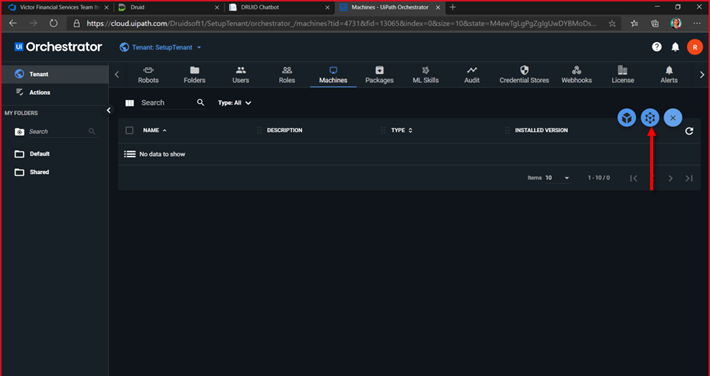
Task: Click the standard machine cube button
Action: (x=627, y=118)
